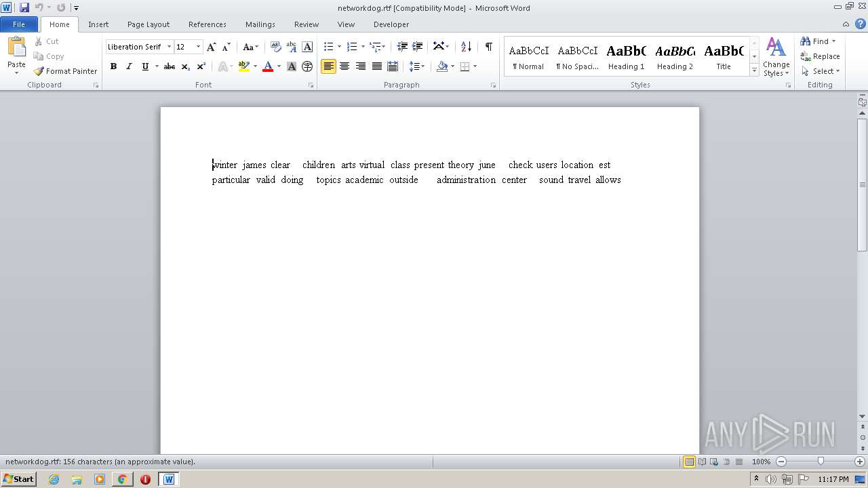Click the character border icon
Screen dimensions: 868x488
307,47
